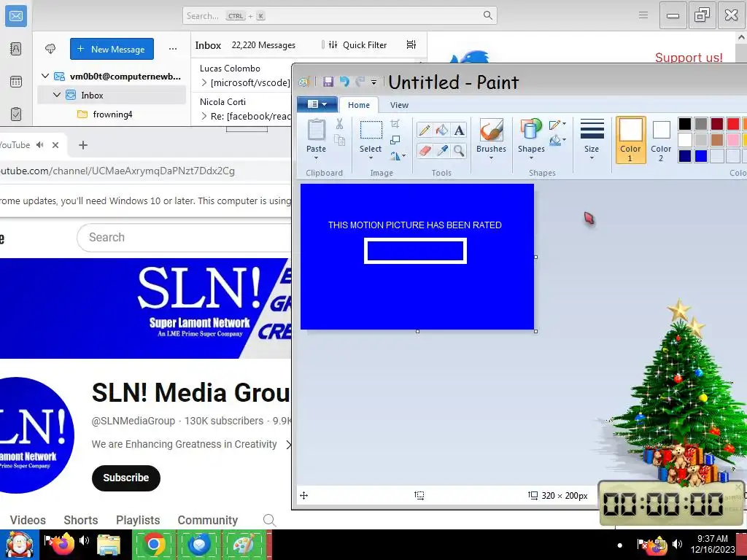Open the Paste dropdown arrow

[317, 158]
